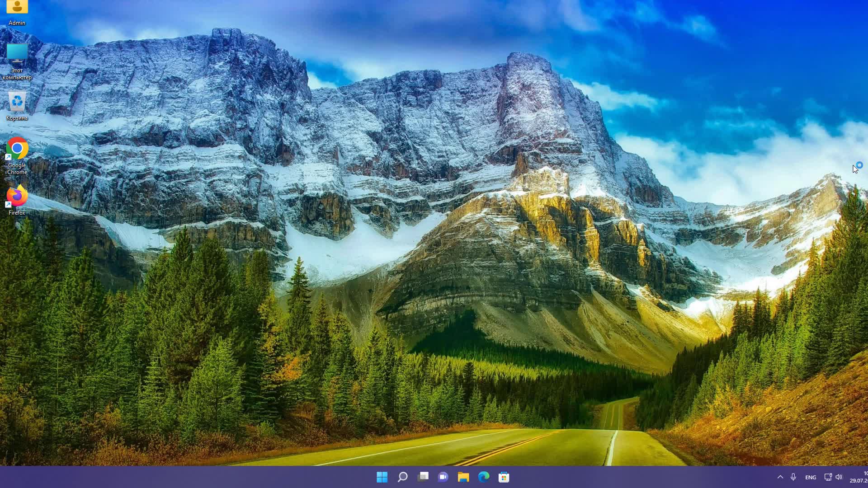Open Этот компьютер desktop icon
Viewport: 868px width, 488px height.
tap(17, 55)
